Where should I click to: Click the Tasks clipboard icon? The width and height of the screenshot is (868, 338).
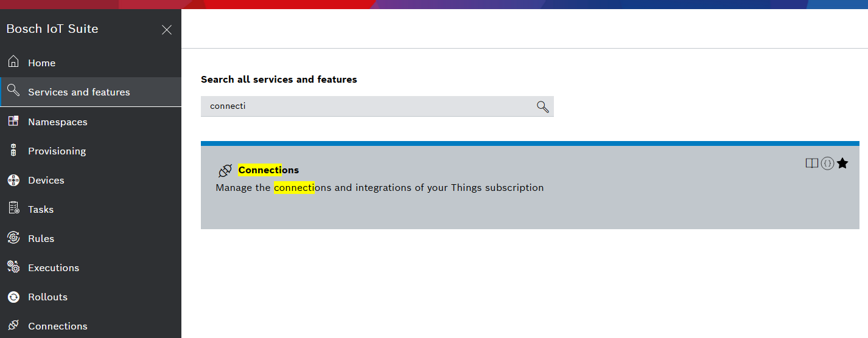[x=13, y=209]
